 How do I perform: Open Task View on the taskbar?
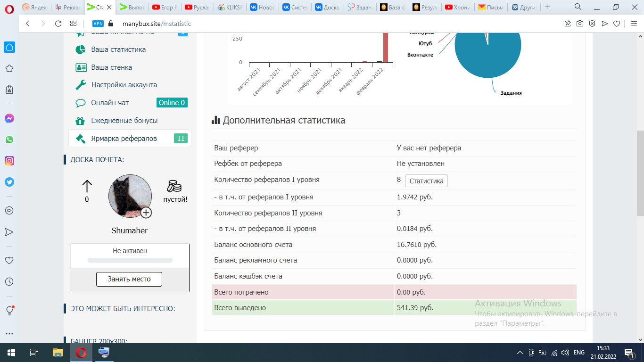pyautogui.click(x=33, y=353)
